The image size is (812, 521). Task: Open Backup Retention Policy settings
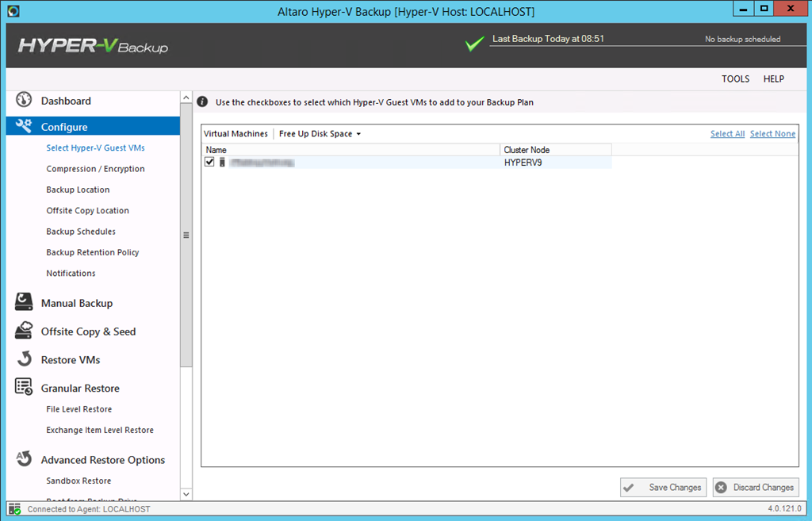[x=93, y=252]
